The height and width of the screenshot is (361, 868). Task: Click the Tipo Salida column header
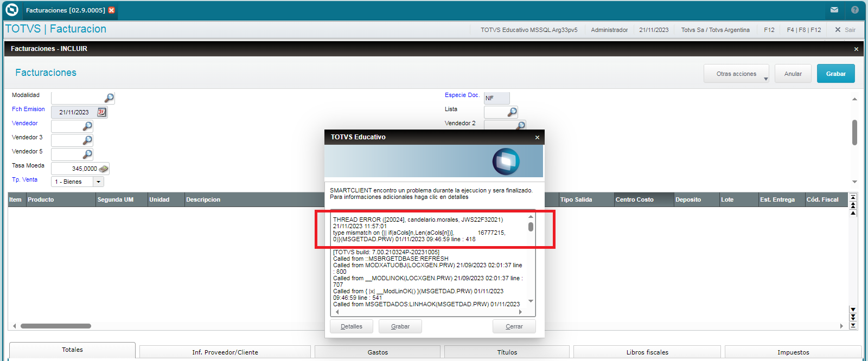586,199
